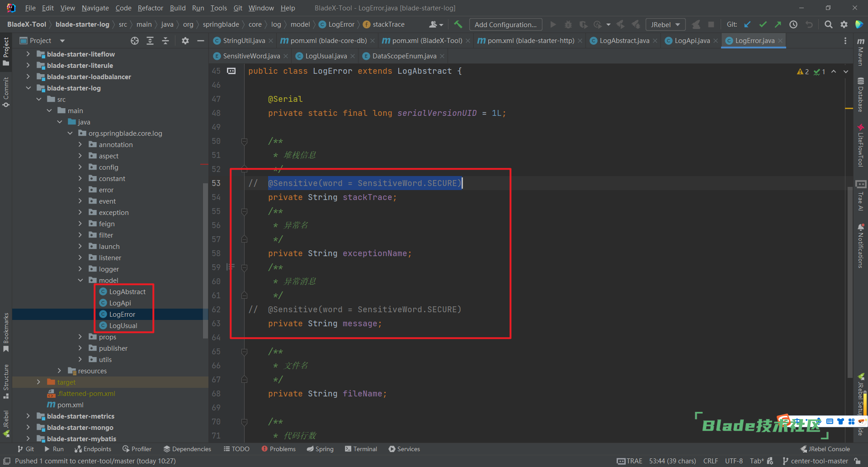Expand the props package
This screenshot has width=868, height=467.
80,337
